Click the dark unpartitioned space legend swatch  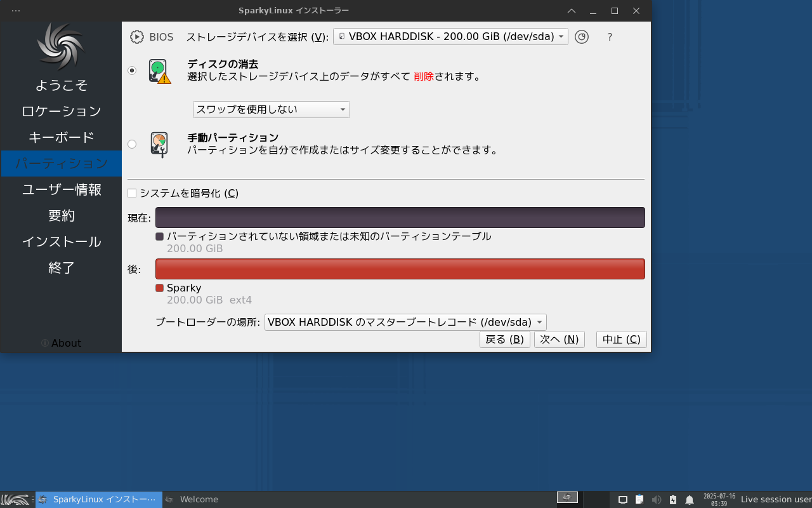[x=159, y=236]
